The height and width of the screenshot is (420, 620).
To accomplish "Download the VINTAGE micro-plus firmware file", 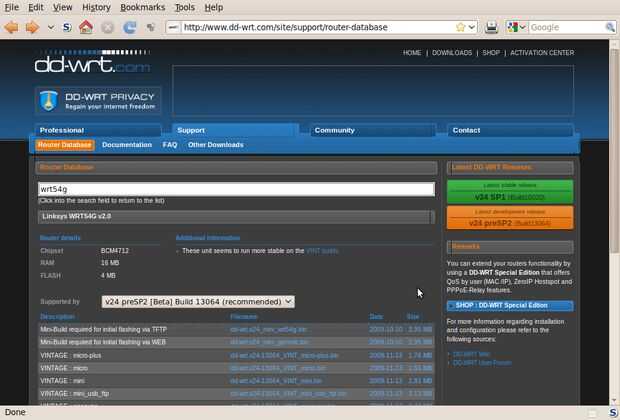I will coord(284,356).
